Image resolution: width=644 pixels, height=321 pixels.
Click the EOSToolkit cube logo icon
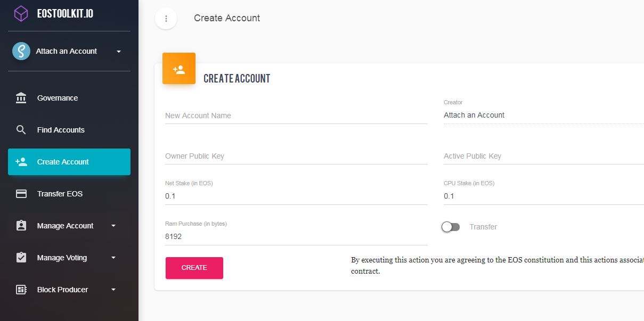coord(21,13)
